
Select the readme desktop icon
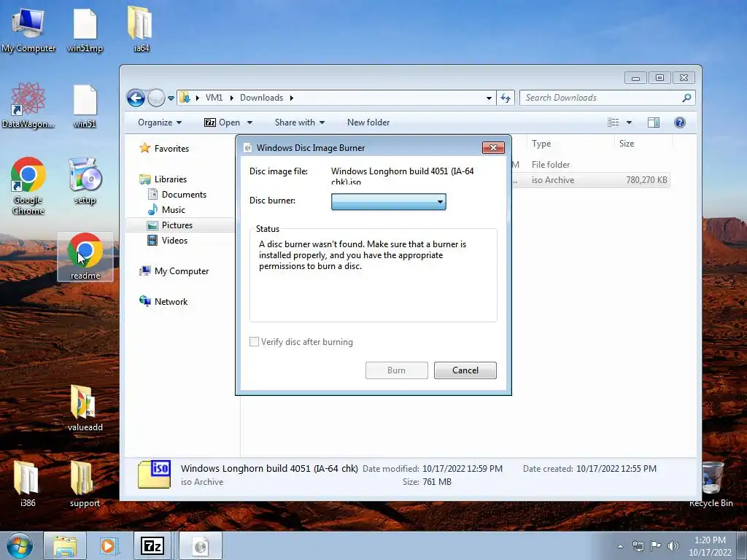[85, 256]
